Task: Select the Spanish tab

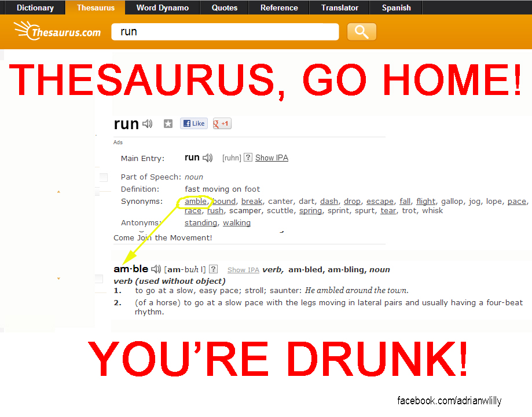Action: [395, 8]
